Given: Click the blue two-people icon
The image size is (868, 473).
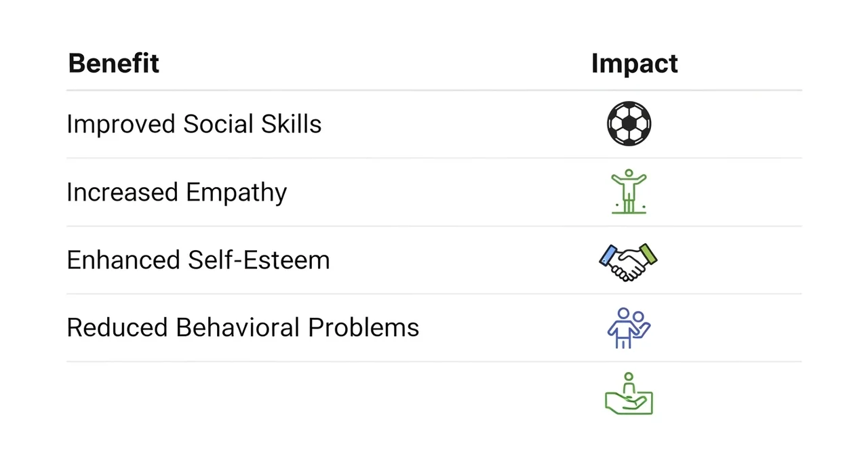Looking at the screenshot, I should coord(628,328).
